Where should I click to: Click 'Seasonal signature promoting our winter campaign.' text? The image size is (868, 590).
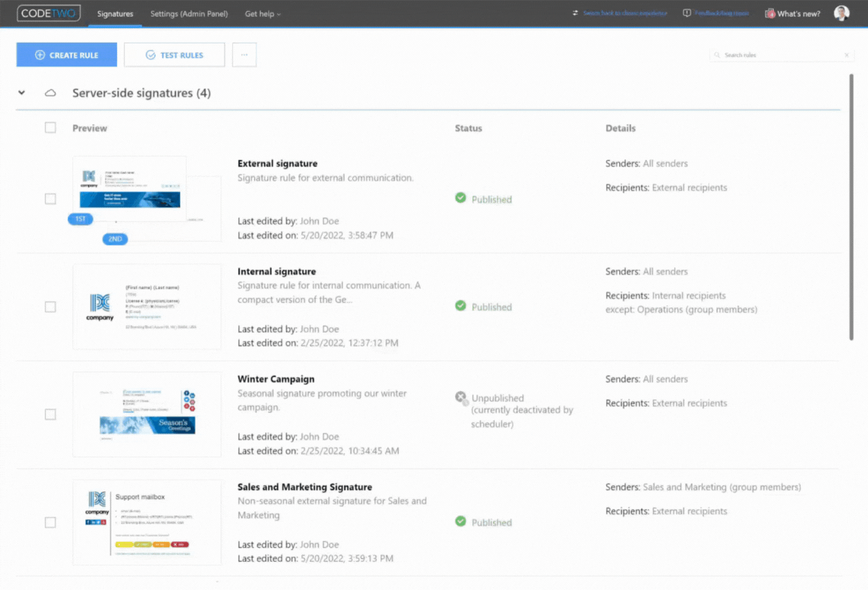point(322,400)
